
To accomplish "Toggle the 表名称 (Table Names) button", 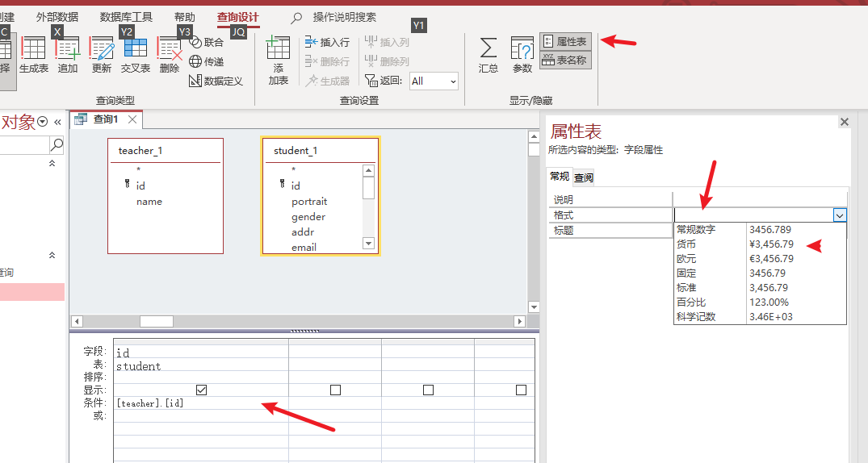I will click(x=566, y=60).
